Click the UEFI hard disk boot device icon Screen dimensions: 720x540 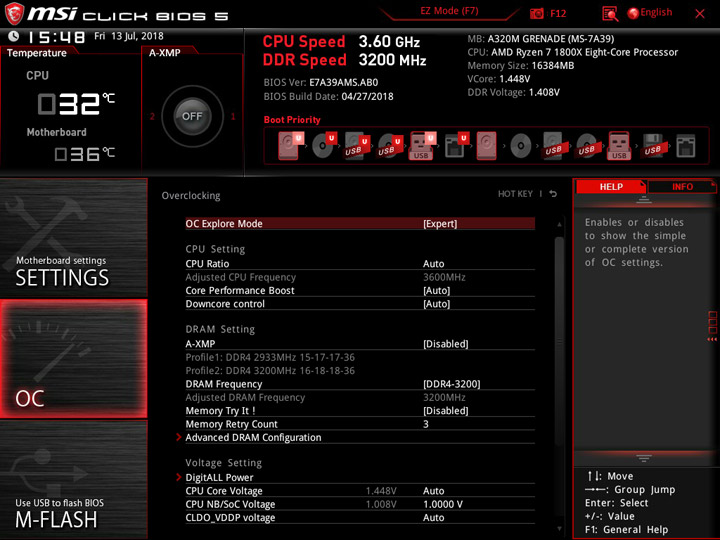(x=290, y=146)
